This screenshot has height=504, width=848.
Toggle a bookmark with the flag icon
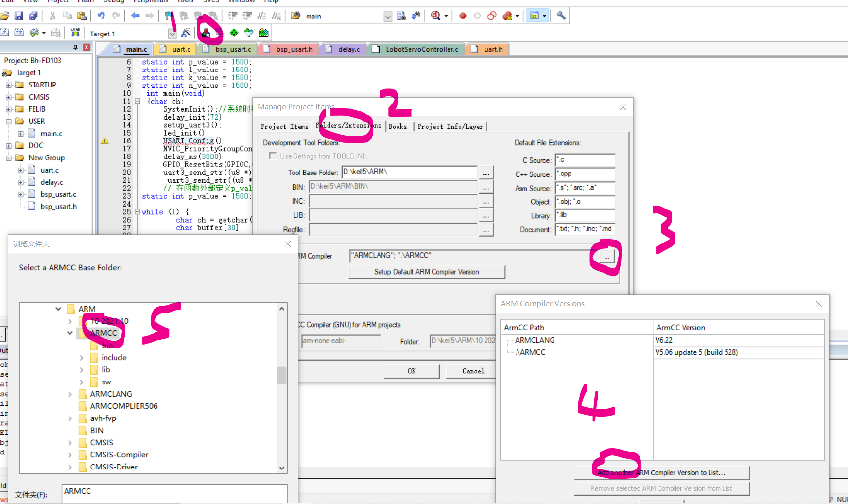pyautogui.click(x=168, y=15)
